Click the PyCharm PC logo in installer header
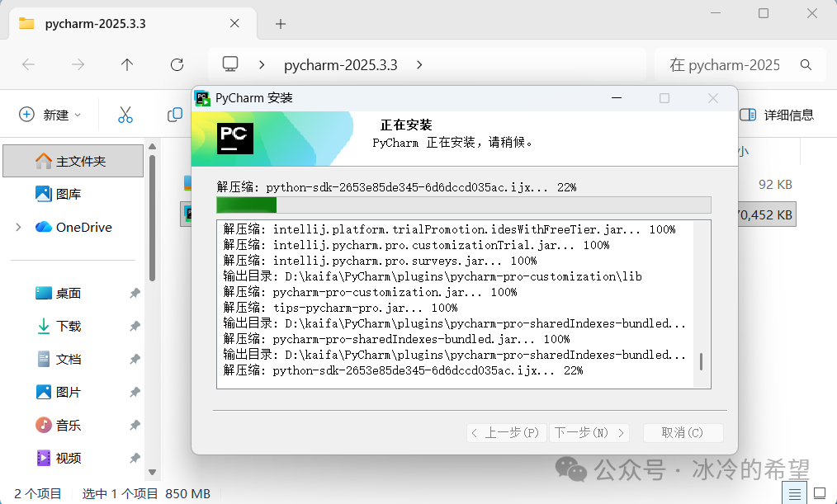The image size is (837, 504). [235, 138]
